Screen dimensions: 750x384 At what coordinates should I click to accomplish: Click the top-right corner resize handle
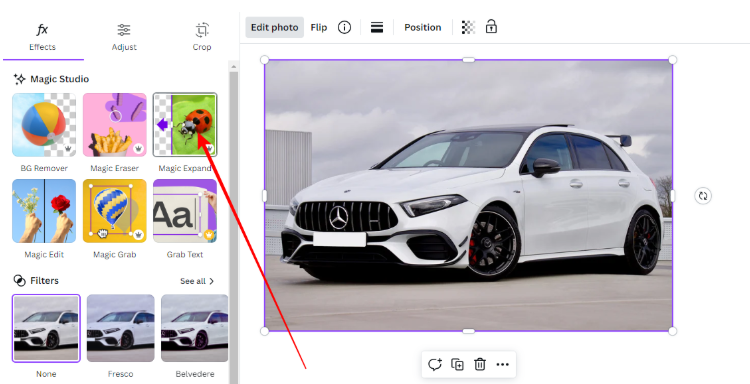[x=673, y=60]
